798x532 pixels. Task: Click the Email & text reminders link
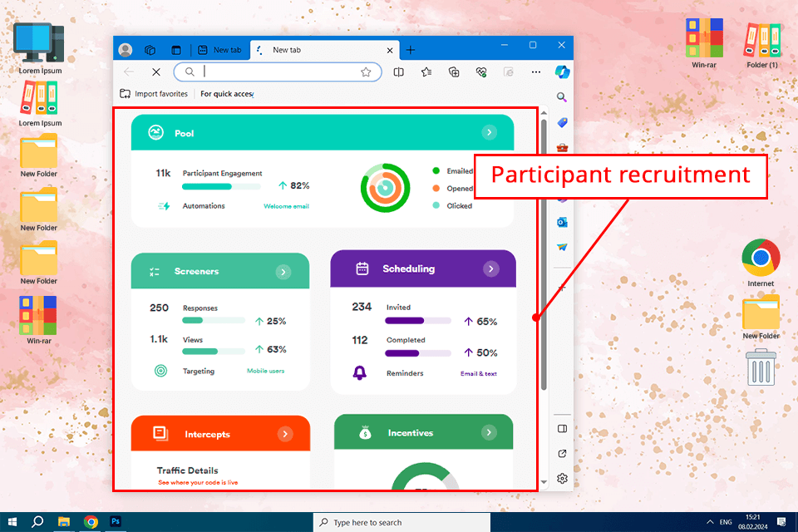point(479,374)
